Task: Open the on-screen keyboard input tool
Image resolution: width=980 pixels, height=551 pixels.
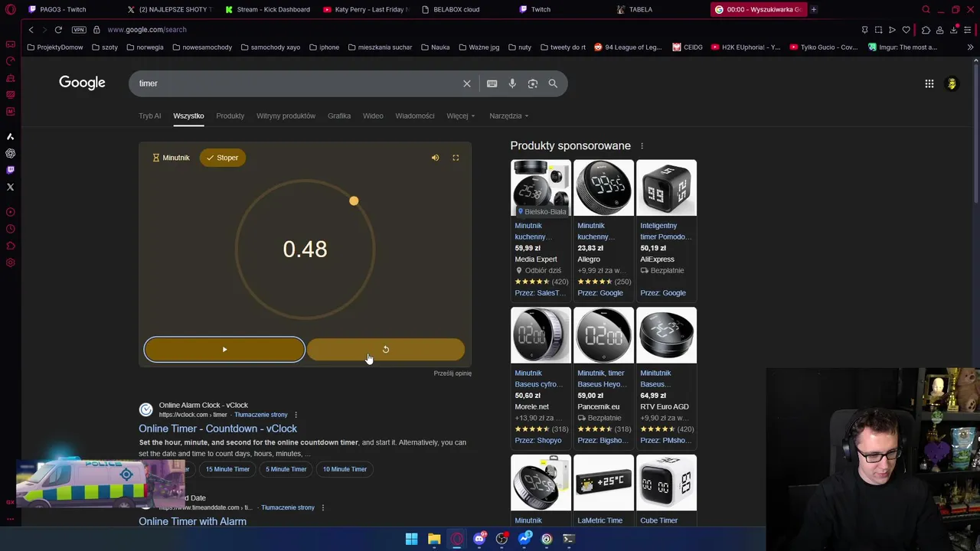Action: [492, 83]
